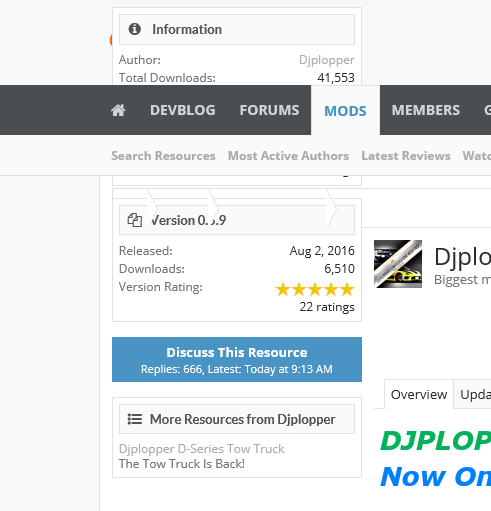Click the version copy icon

(x=135, y=220)
